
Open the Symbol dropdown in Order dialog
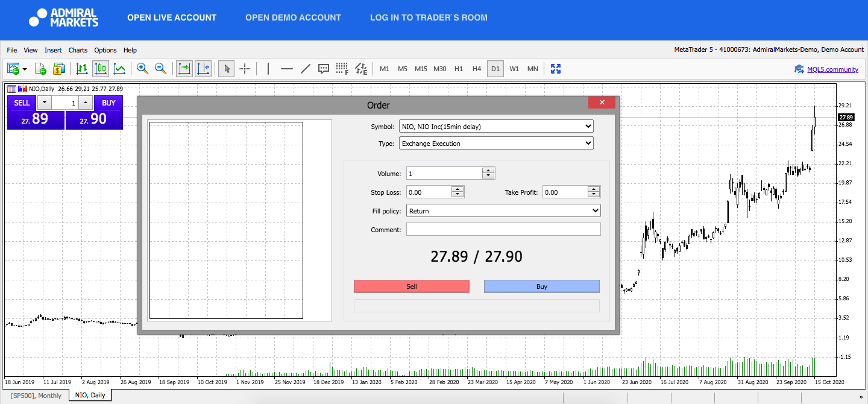[x=496, y=127]
